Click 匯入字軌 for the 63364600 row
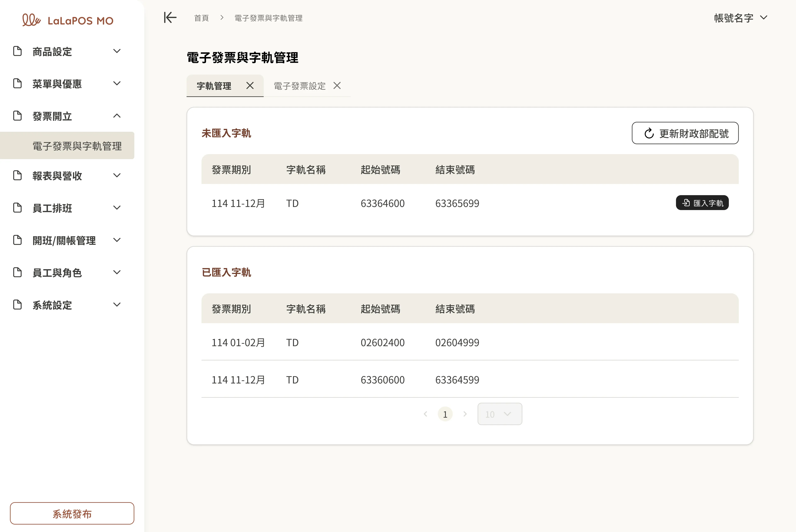This screenshot has height=532, width=796. (x=702, y=203)
